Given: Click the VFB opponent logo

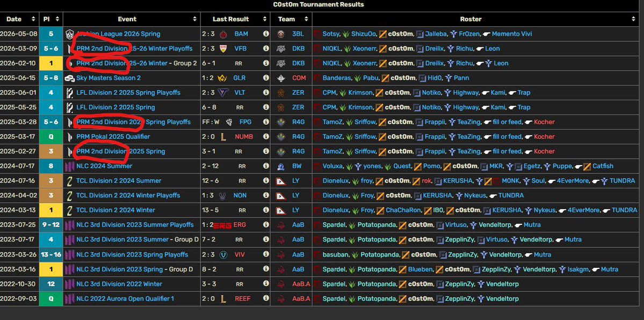Looking at the screenshot, I should pos(223,48).
